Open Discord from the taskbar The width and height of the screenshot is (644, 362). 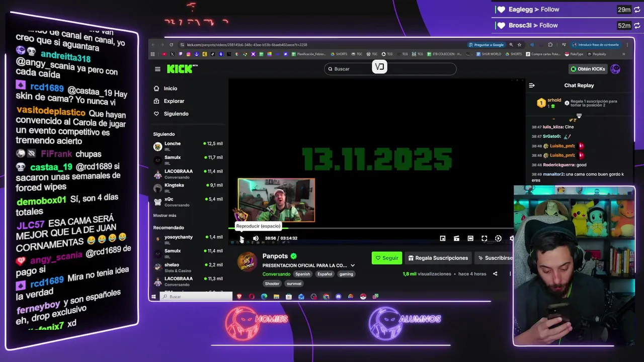pos(338,297)
